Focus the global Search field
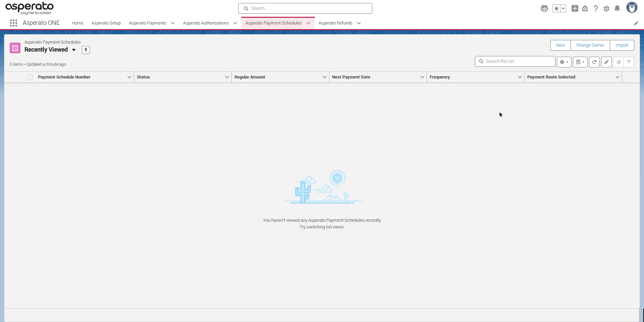This screenshot has width=644, height=322. tap(305, 8)
